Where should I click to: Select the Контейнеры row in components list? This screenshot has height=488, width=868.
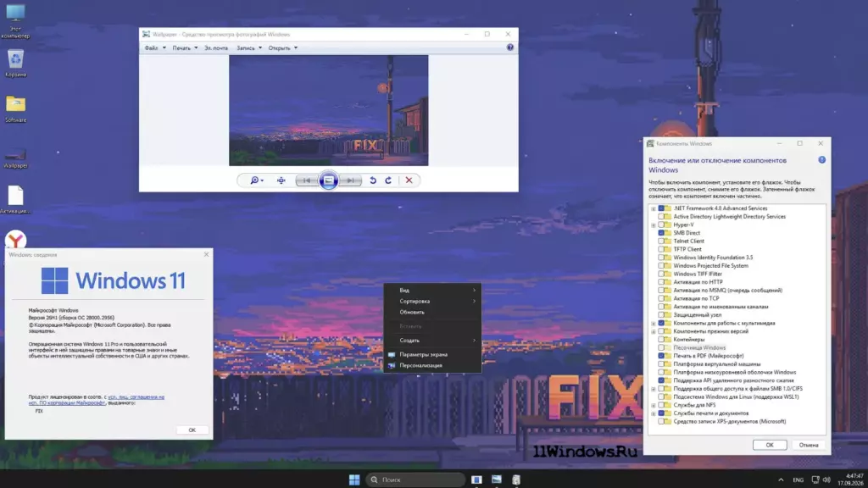(688, 340)
